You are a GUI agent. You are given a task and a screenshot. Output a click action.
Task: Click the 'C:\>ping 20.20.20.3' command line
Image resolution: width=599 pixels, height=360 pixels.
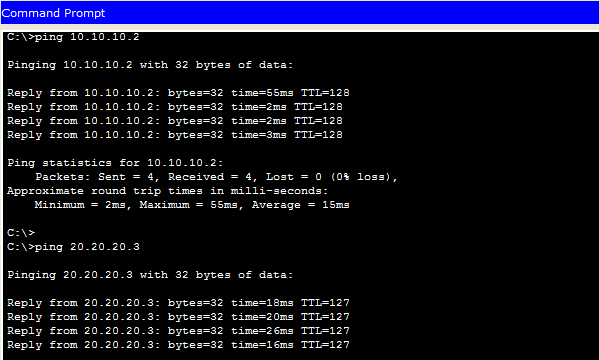[73, 247]
